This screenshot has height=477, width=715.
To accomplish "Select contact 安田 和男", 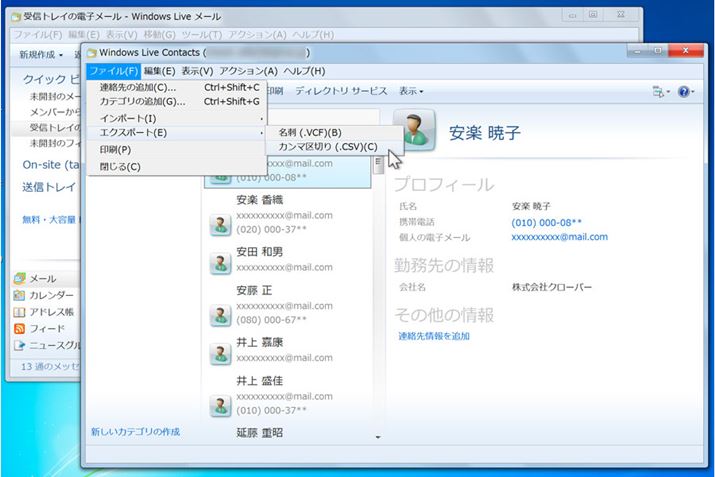I will coord(288,260).
